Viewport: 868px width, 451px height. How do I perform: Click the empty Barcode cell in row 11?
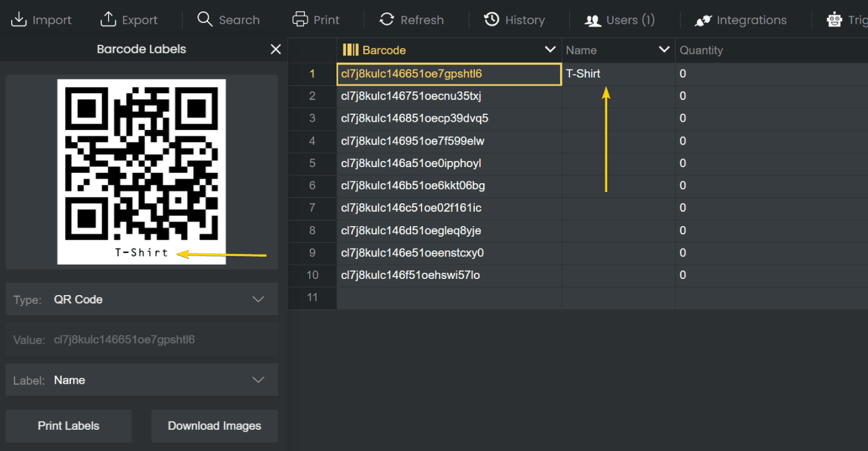click(450, 298)
